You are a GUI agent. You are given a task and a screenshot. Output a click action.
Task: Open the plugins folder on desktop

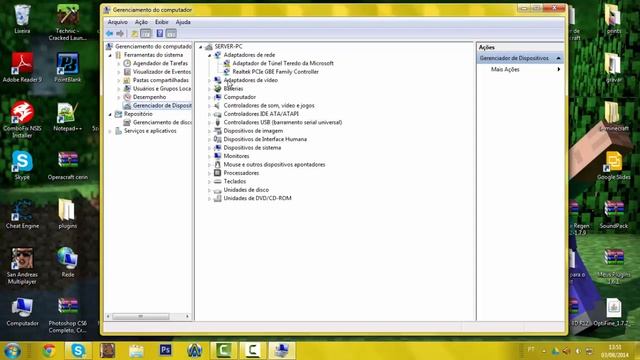click(x=67, y=214)
